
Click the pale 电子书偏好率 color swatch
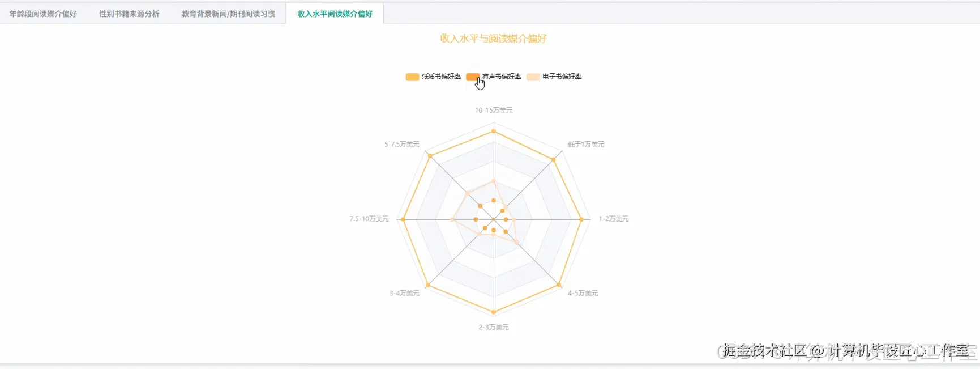click(532, 77)
